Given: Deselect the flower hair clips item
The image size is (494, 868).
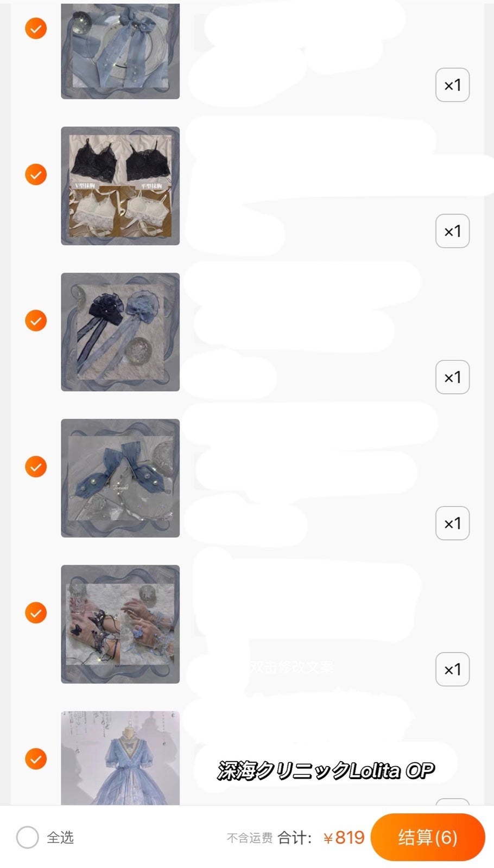Looking at the screenshot, I should pos(36,321).
